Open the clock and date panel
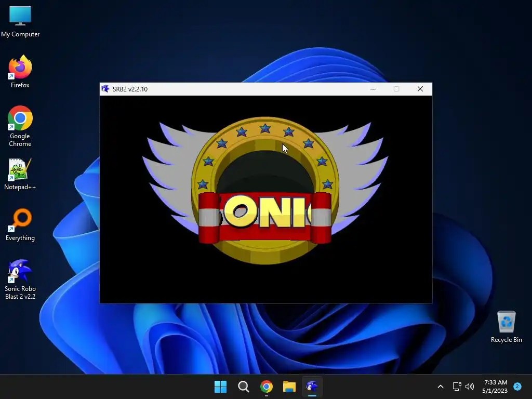Viewport: 532px width, 399px height. pyautogui.click(x=495, y=387)
